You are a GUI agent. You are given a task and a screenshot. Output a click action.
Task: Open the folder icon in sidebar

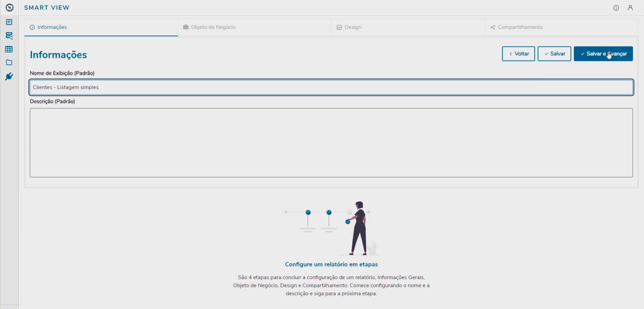(9, 63)
